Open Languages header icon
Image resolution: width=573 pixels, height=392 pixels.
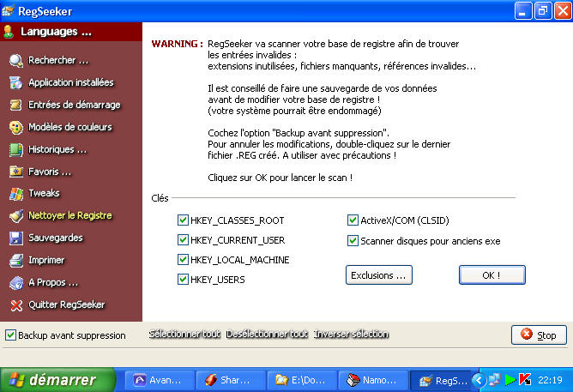[9, 32]
